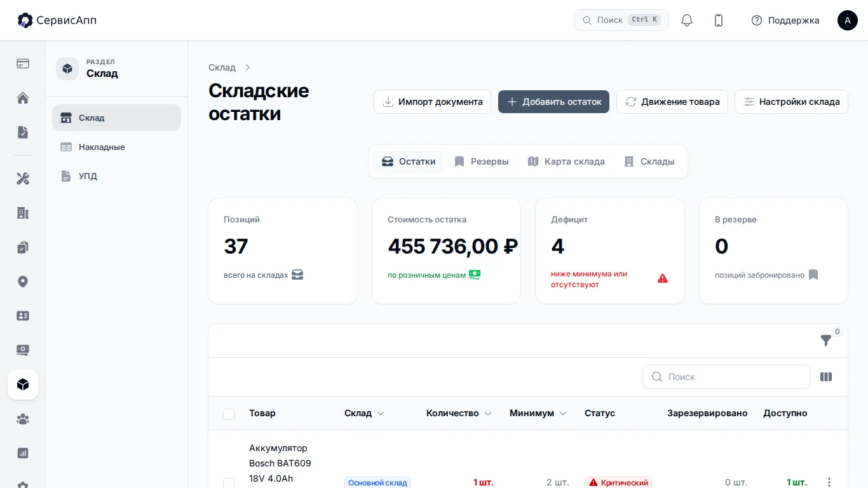
Task: Click the mobile phone icon in header
Action: pos(719,20)
